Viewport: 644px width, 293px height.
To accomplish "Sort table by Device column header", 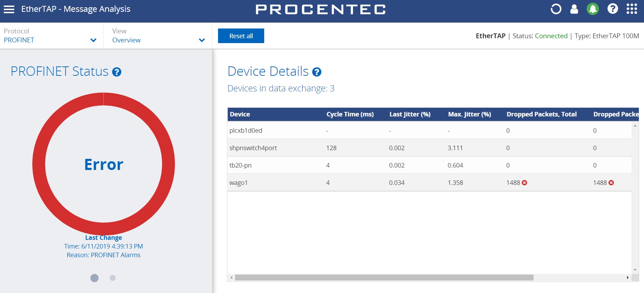I will tap(240, 114).
